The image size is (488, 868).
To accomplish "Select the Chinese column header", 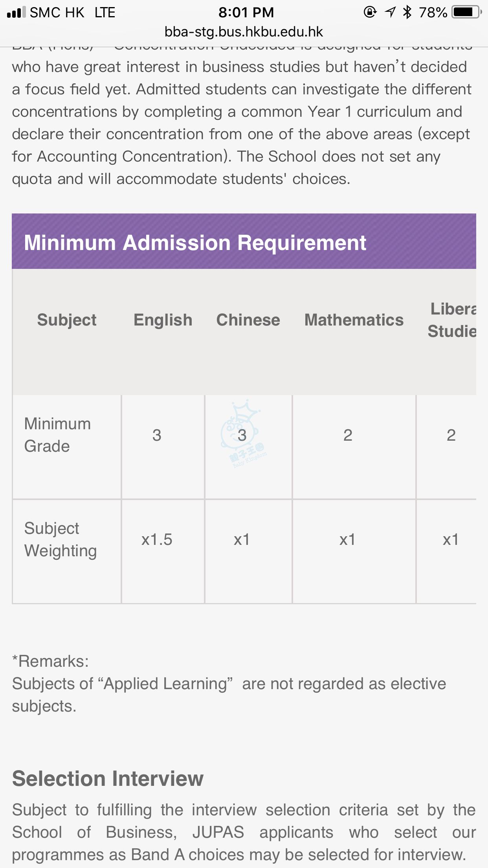I will [248, 320].
